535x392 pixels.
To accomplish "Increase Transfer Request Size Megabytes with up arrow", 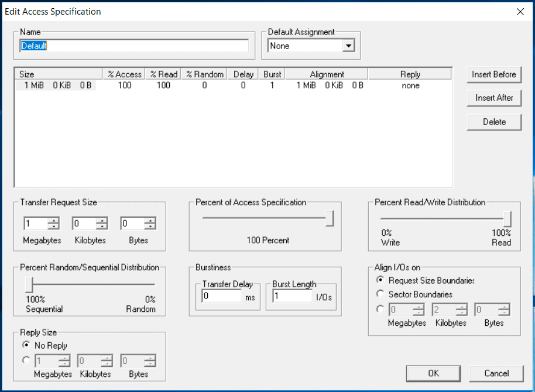I will coord(53,221).
